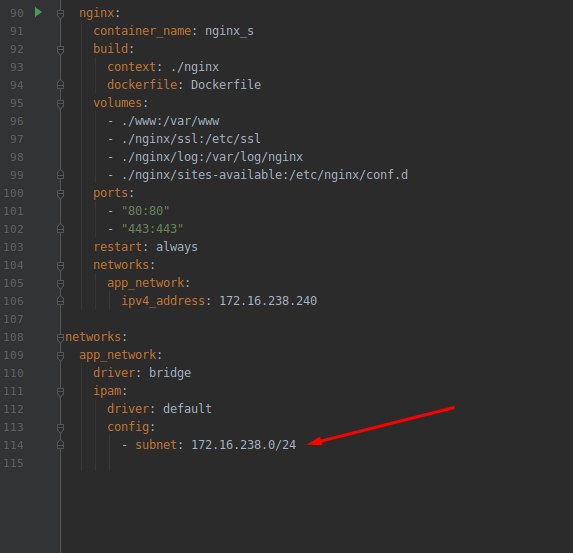
Task: Click the Dockerfile value on line 94
Action: coord(226,85)
